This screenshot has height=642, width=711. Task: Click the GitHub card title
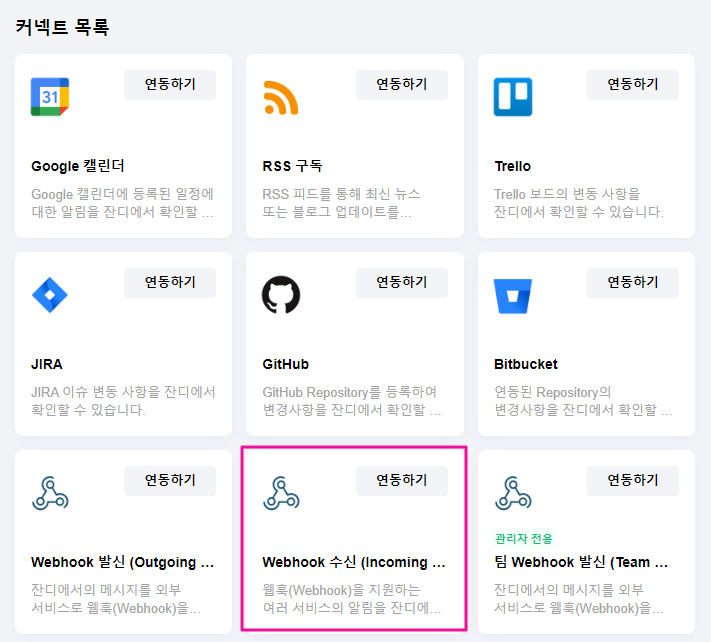[x=286, y=364]
